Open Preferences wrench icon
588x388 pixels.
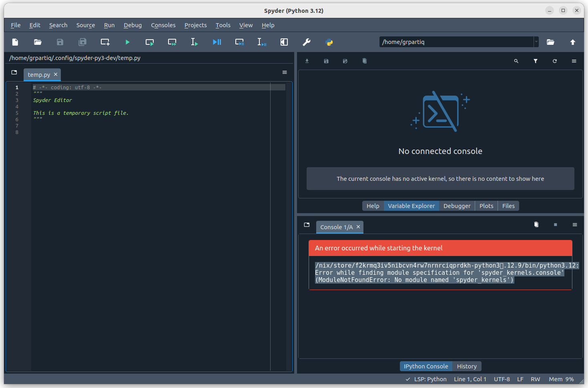tap(307, 42)
